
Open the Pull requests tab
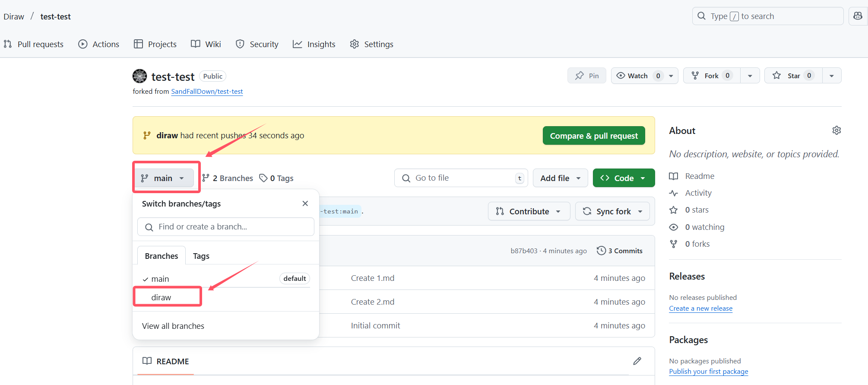(34, 44)
